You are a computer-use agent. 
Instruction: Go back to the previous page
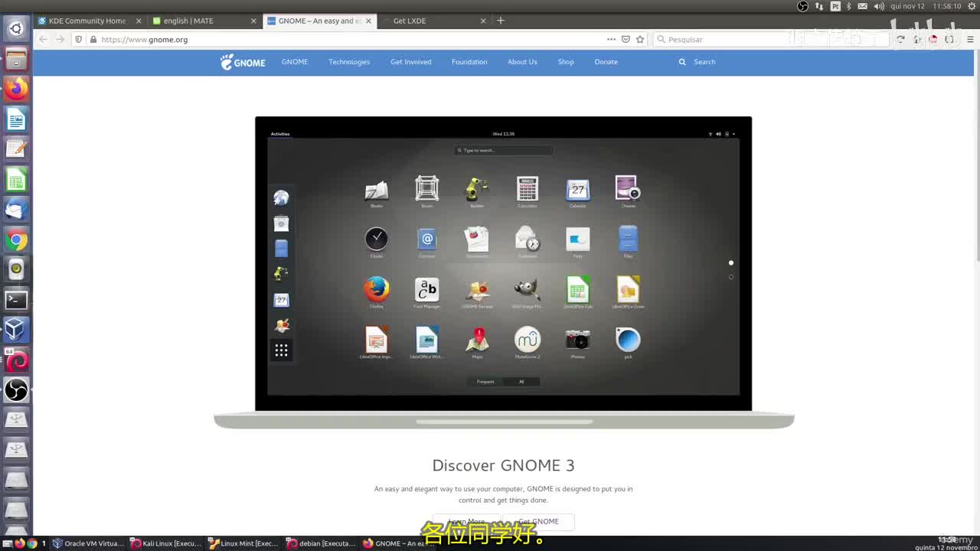coord(44,39)
